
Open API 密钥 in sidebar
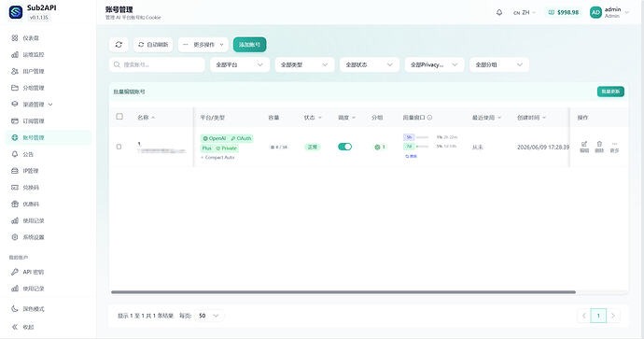49,272
